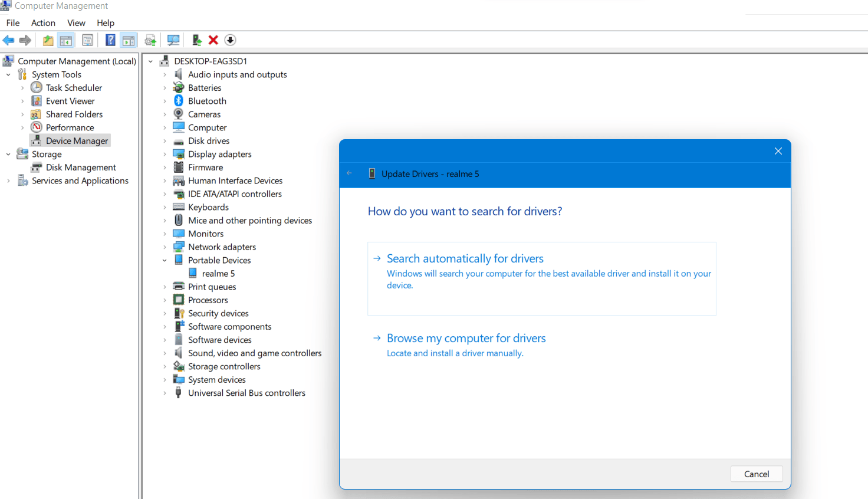Click the realme 5 device icon
The image size is (868, 499).
[x=193, y=273]
